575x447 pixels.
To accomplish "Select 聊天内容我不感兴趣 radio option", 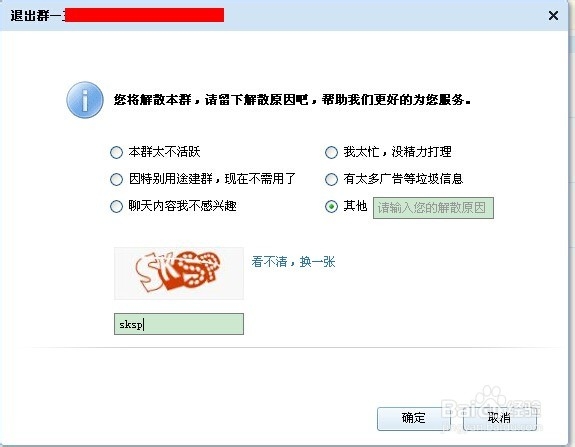I will 116,206.
